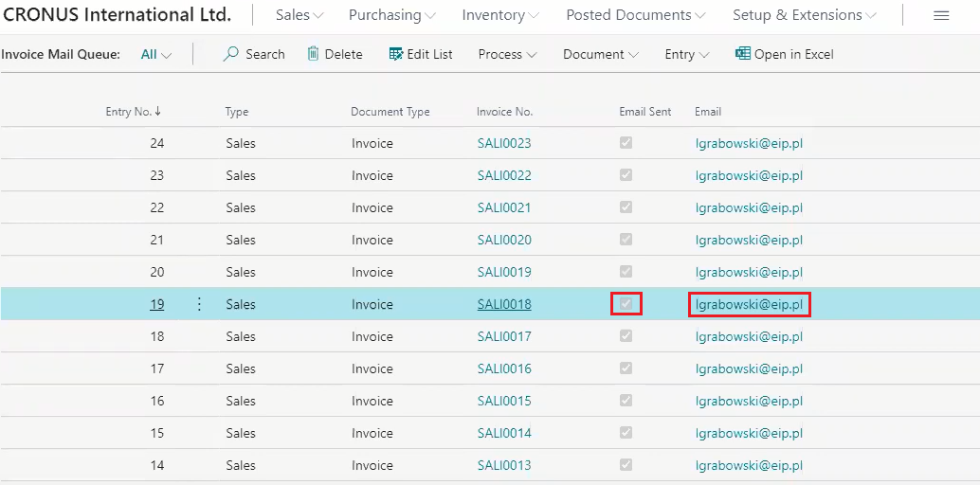Open invoice SALI0013 link
Viewport: 980px width, 485px height.
(504, 465)
